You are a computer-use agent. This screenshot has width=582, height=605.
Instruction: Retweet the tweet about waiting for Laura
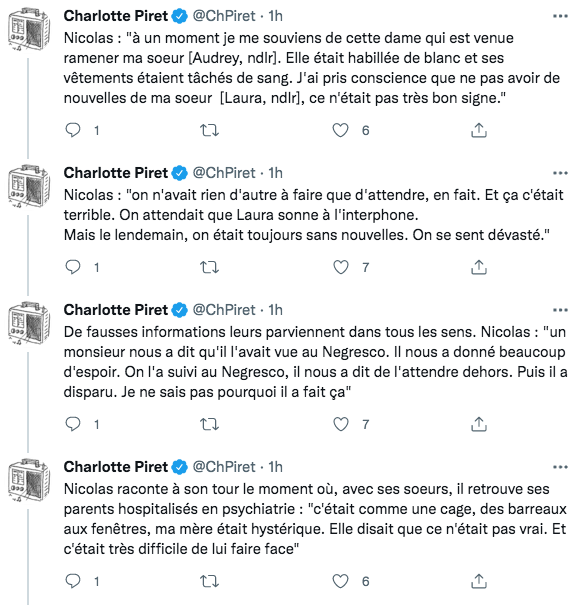coord(209,267)
